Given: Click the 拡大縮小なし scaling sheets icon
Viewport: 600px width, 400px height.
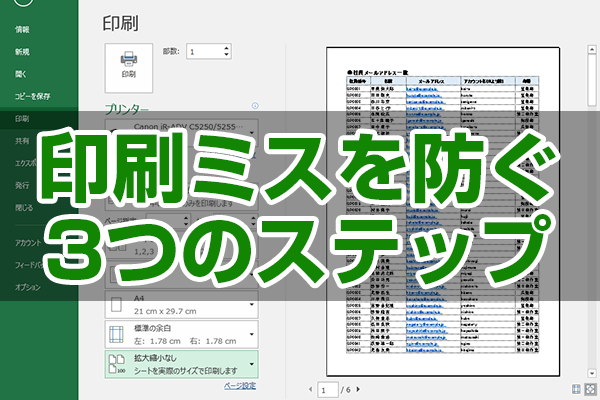Looking at the screenshot, I should point(117,364).
